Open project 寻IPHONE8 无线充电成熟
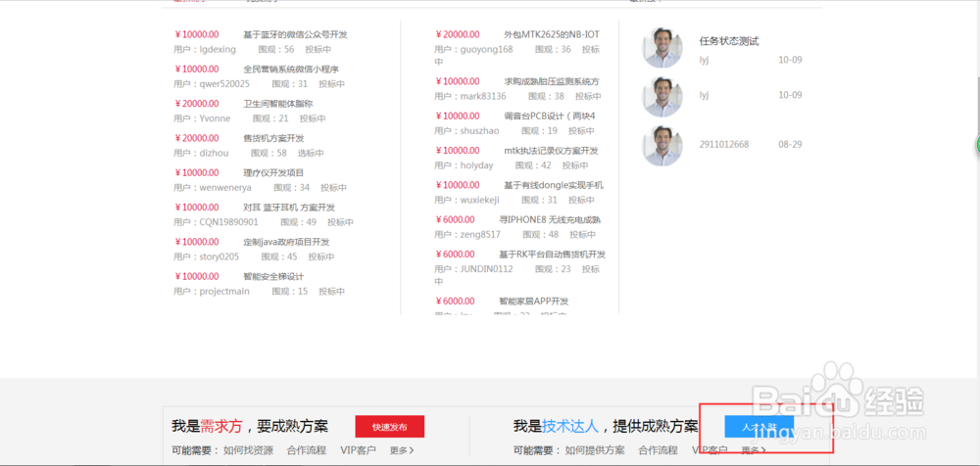This screenshot has height=466, width=980. coord(550,219)
